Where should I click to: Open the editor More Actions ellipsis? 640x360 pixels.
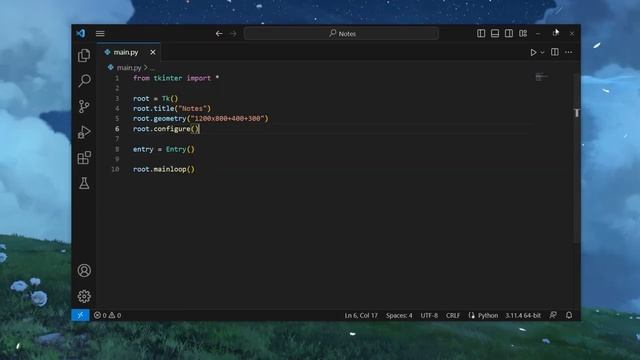pyautogui.click(x=569, y=52)
